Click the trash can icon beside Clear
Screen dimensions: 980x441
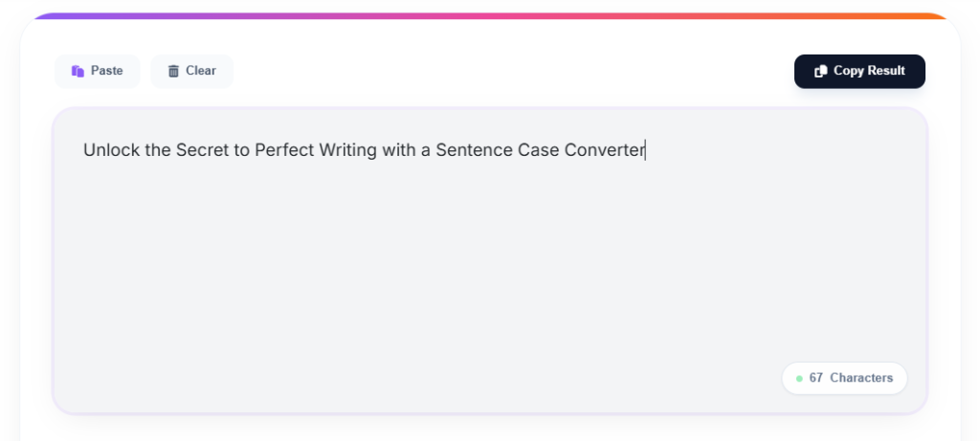click(x=173, y=71)
